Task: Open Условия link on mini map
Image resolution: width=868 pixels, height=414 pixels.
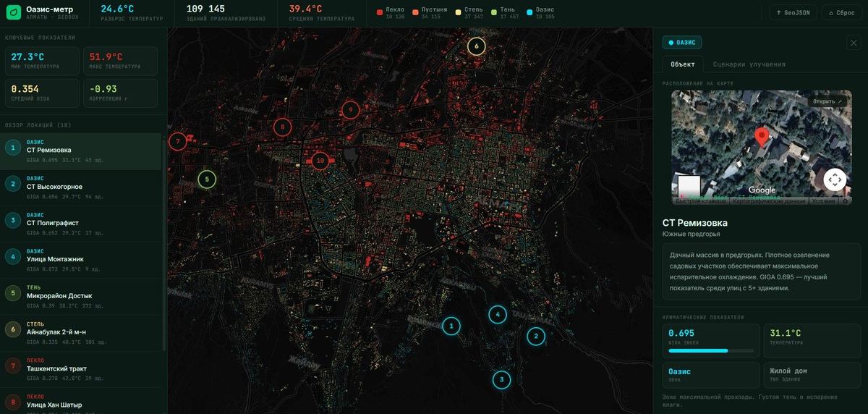Action: click(x=823, y=201)
